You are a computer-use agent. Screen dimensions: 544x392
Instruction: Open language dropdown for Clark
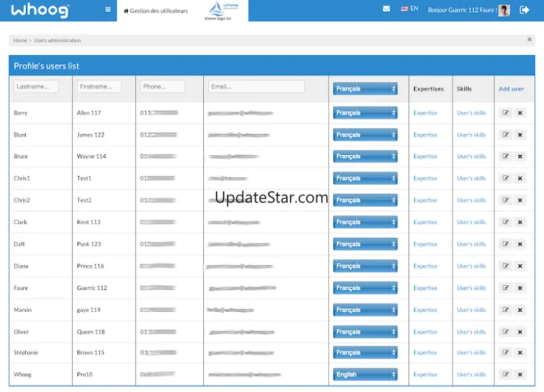click(x=365, y=222)
